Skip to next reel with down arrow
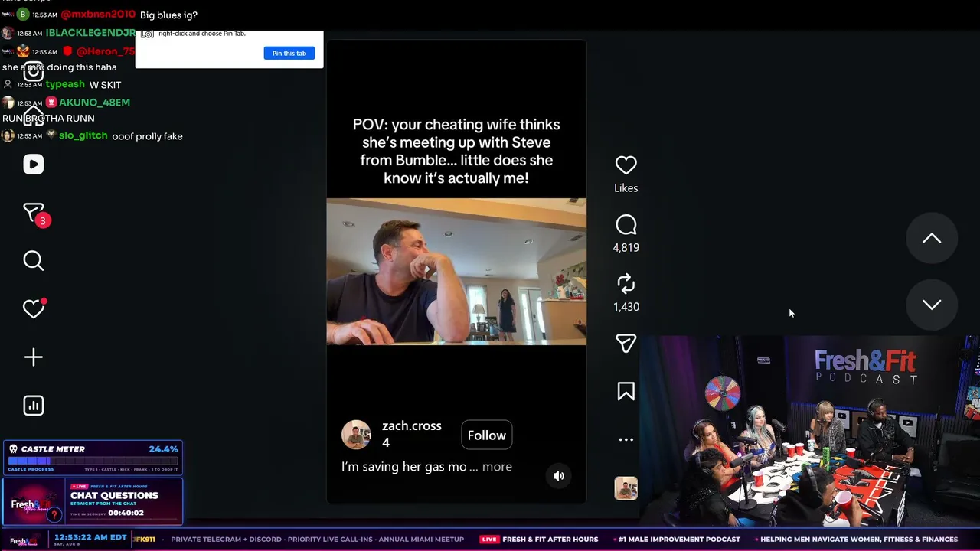 (x=932, y=305)
